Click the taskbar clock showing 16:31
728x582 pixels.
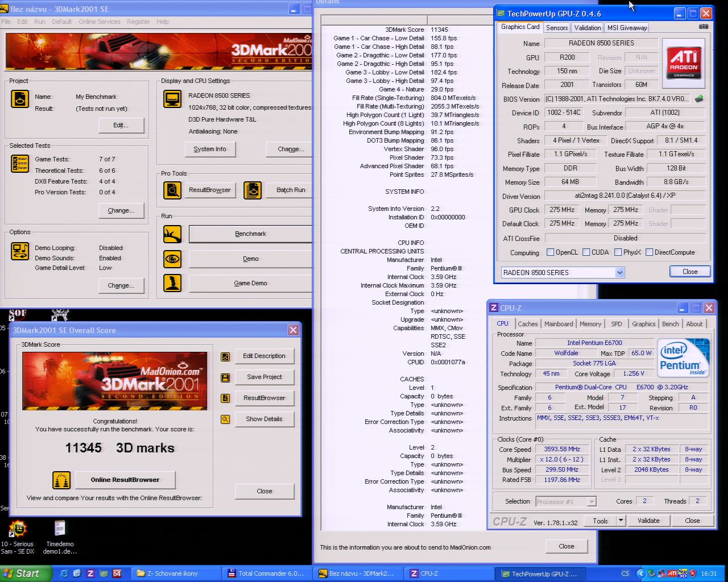point(709,573)
